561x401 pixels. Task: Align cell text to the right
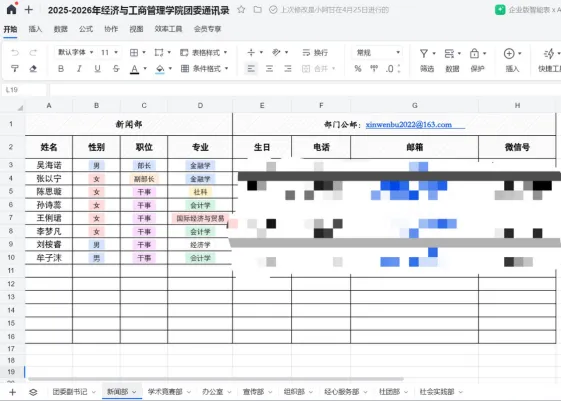[x=288, y=68]
